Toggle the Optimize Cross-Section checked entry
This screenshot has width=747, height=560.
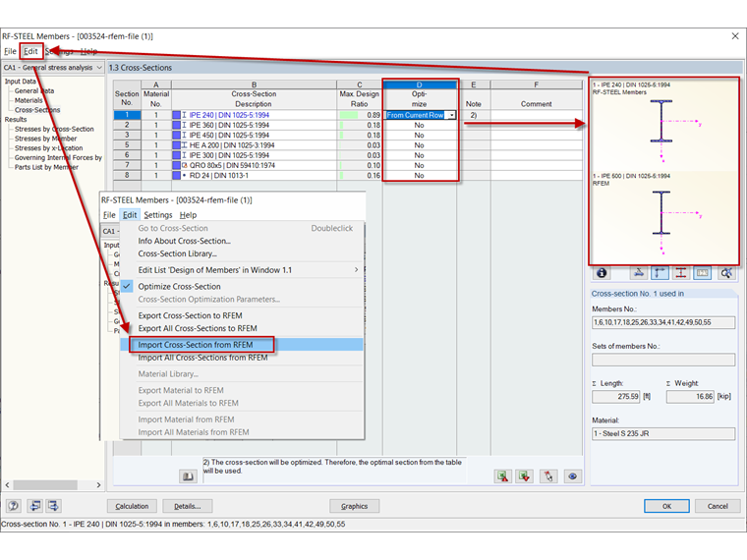pos(179,286)
